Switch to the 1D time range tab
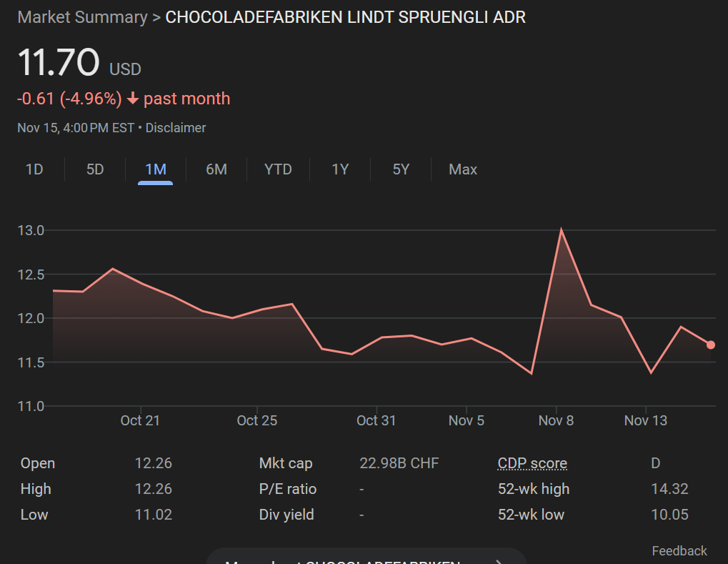Image resolution: width=728 pixels, height=564 pixels. tap(34, 169)
